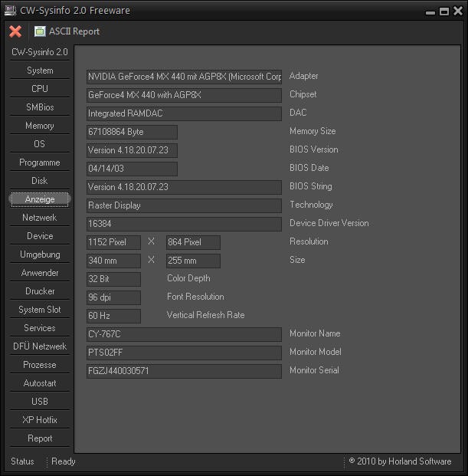Viewport: 468px width, 476px height.
Task: Go to the Memory section
Action: coord(40,126)
